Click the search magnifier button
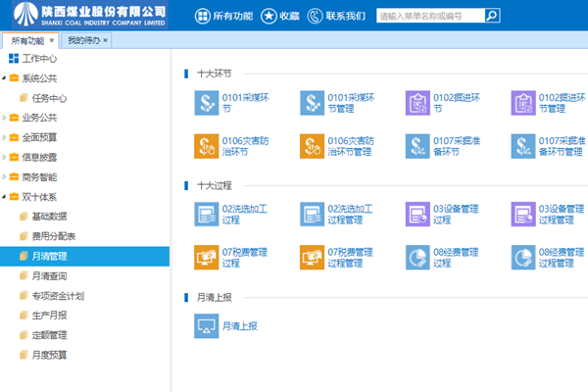588x392 pixels. (492, 16)
